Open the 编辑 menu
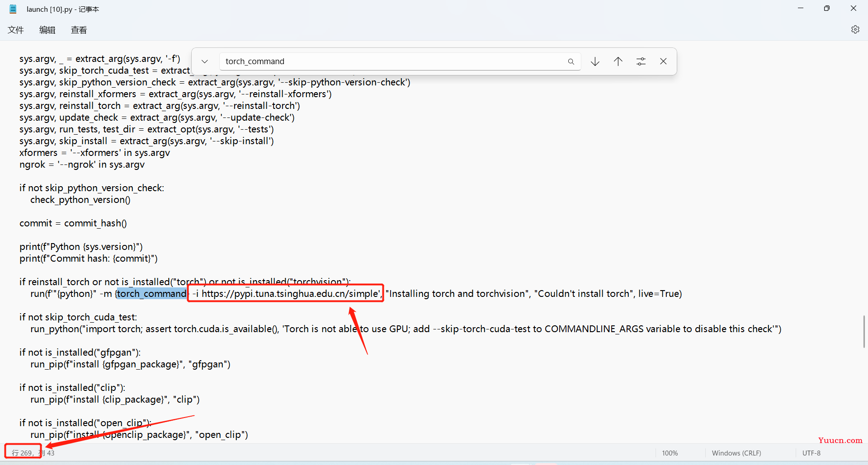The width and height of the screenshot is (868, 465). (47, 30)
